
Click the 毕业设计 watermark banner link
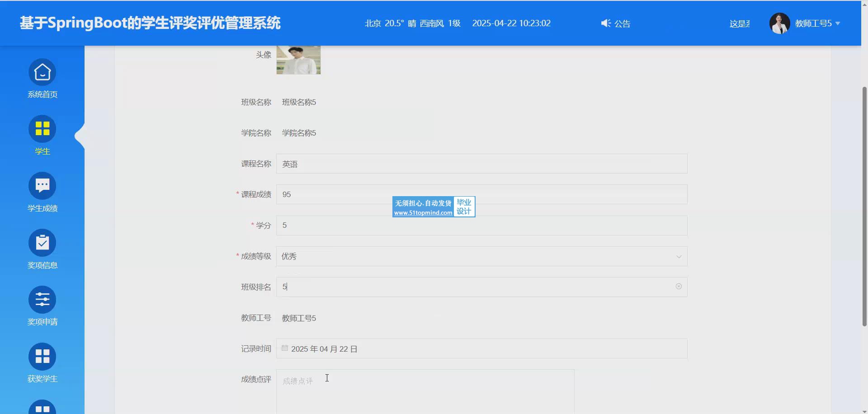434,207
